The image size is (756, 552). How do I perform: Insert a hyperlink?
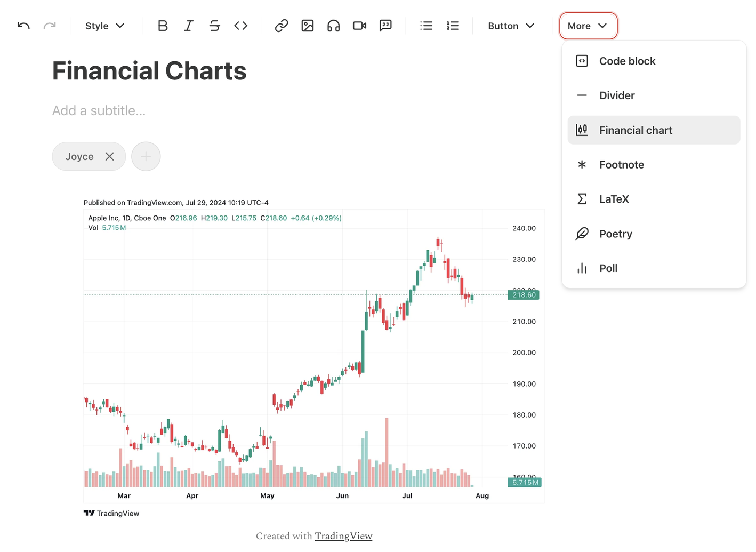[281, 25]
